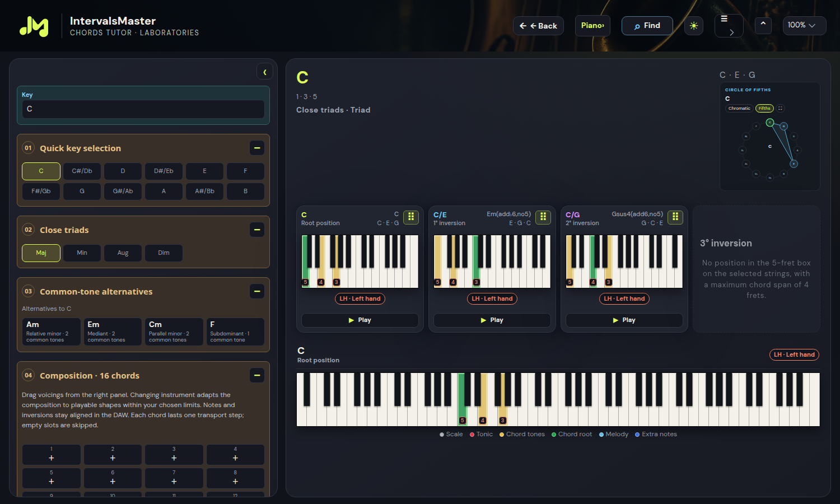Click the header collapse up-caret button
The height and width of the screenshot is (504, 840).
coord(763,25)
